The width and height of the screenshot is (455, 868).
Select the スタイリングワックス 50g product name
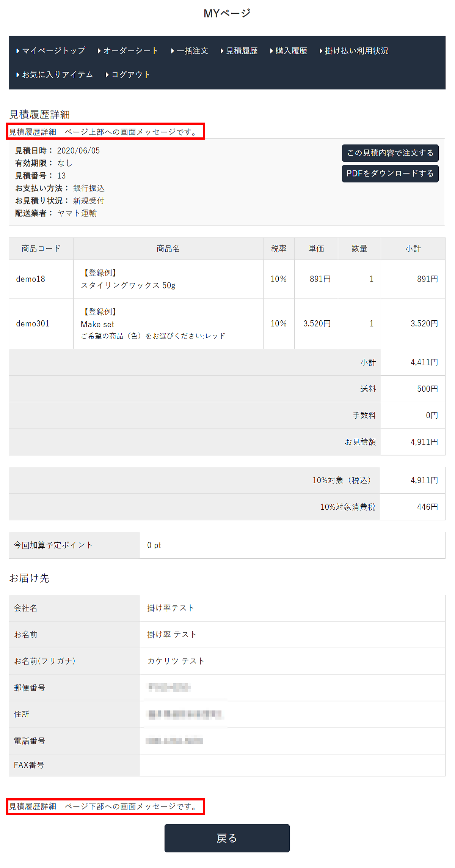pos(128,285)
